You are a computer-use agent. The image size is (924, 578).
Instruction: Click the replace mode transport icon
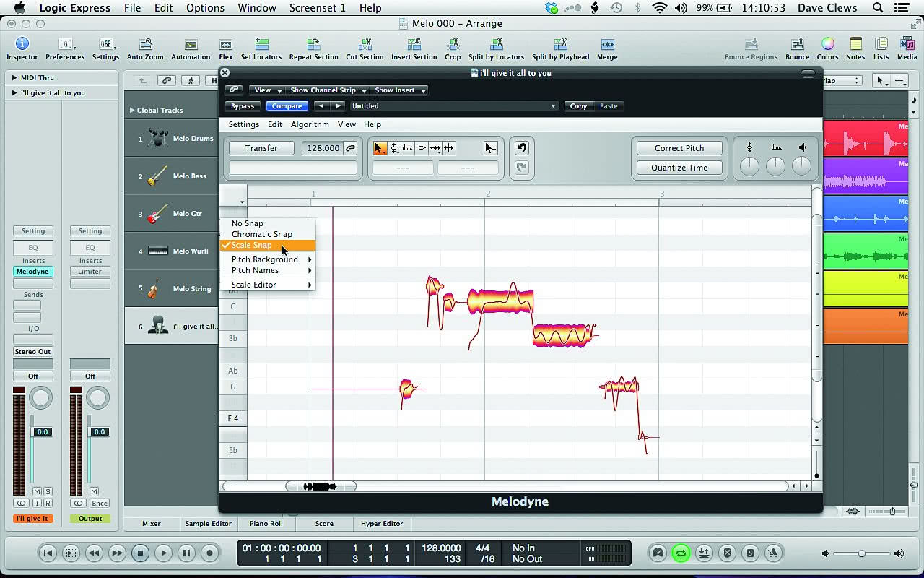[727, 553]
